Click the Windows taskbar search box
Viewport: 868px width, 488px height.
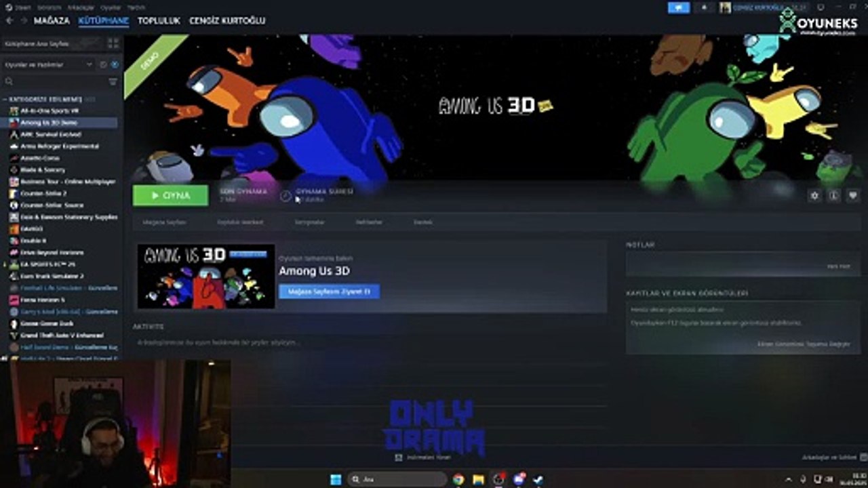pos(397,479)
